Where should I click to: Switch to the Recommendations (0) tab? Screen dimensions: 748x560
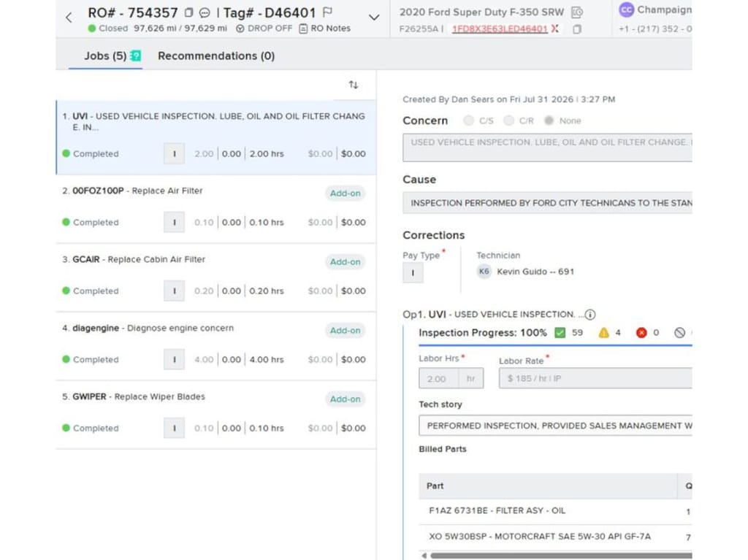click(x=216, y=55)
